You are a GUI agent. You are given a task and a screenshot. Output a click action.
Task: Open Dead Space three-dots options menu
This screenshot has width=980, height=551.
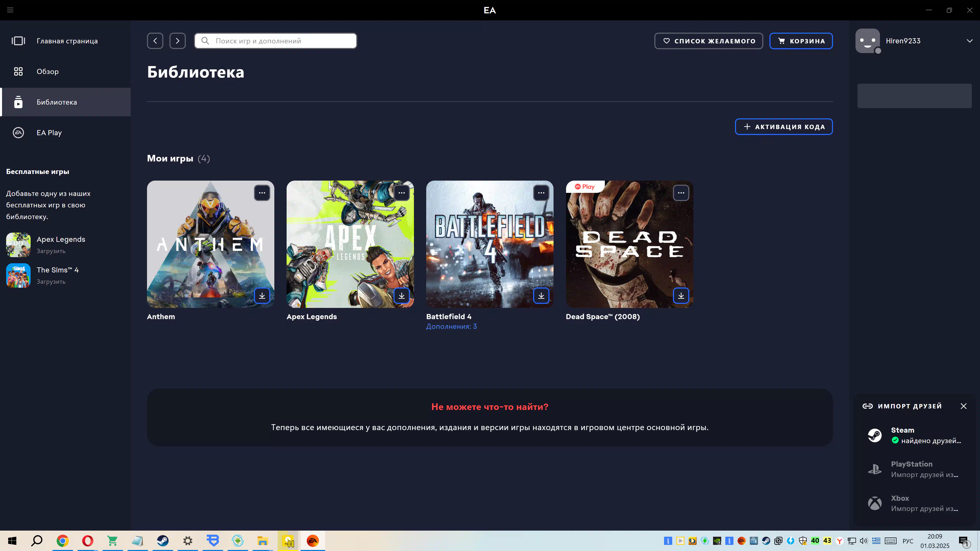click(681, 193)
